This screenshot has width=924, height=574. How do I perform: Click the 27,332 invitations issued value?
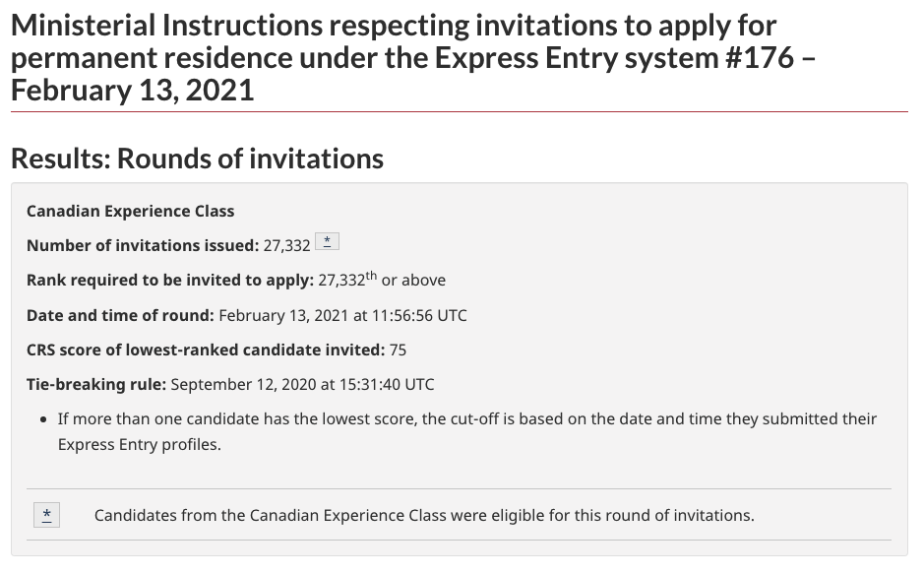(286, 246)
